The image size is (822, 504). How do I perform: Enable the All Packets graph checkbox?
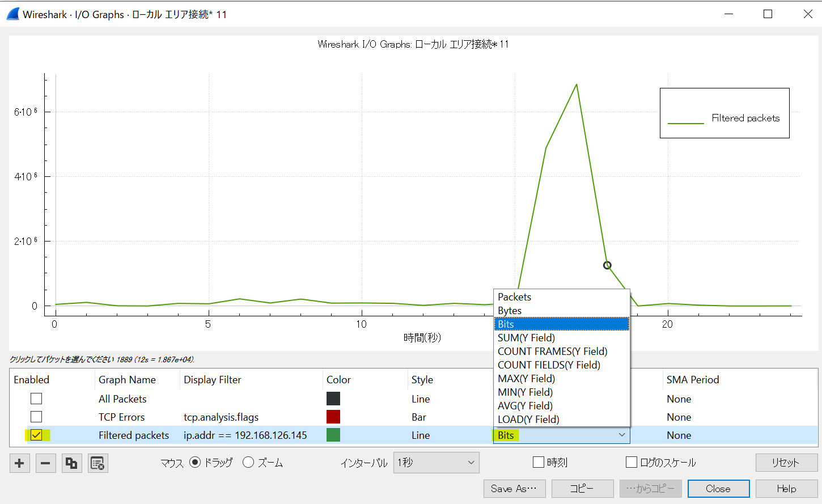click(36, 399)
